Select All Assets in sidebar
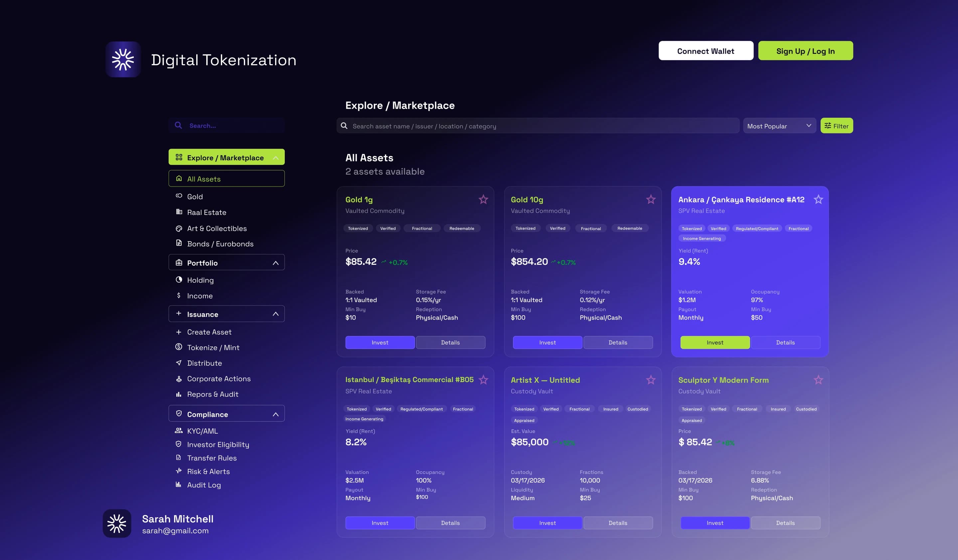The height and width of the screenshot is (560, 958). coord(227,179)
